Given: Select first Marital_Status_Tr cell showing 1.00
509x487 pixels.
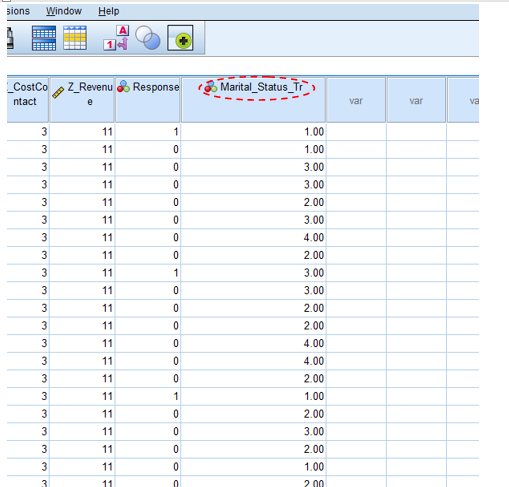Looking at the screenshot, I should pyautogui.click(x=253, y=132).
